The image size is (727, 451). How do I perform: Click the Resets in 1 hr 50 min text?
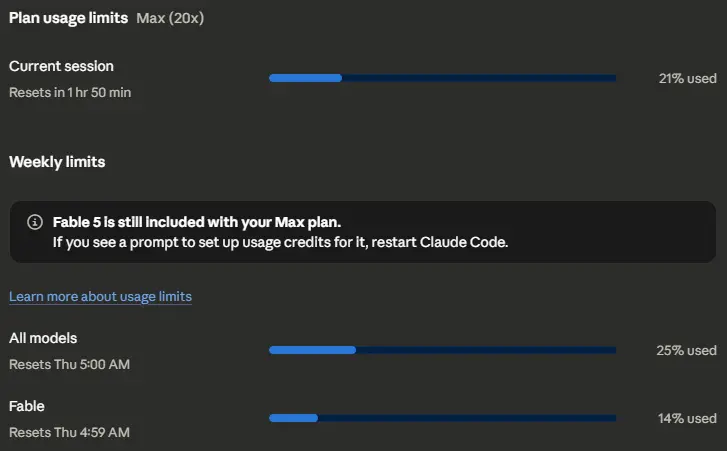(x=70, y=92)
